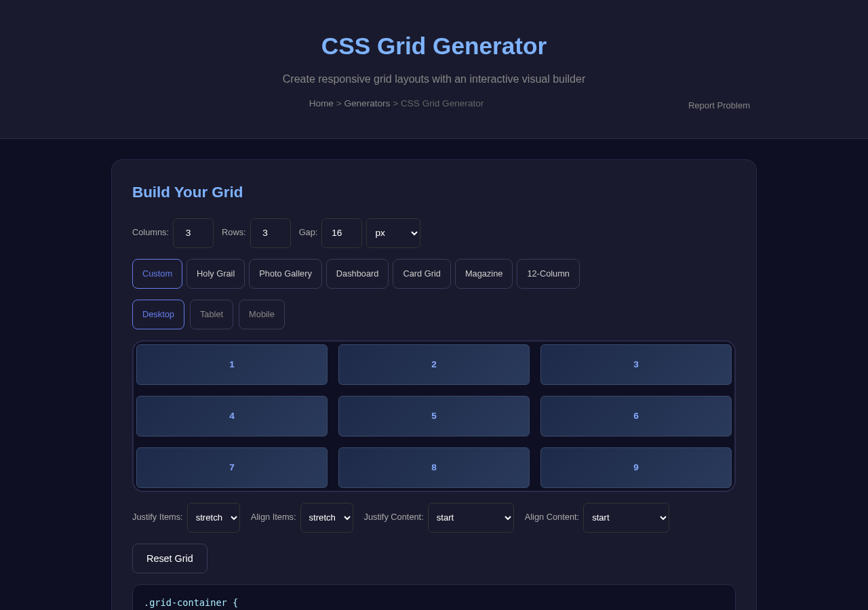This screenshot has width=868, height=610.
Task: Click grid cell 1
Action: pos(232,365)
